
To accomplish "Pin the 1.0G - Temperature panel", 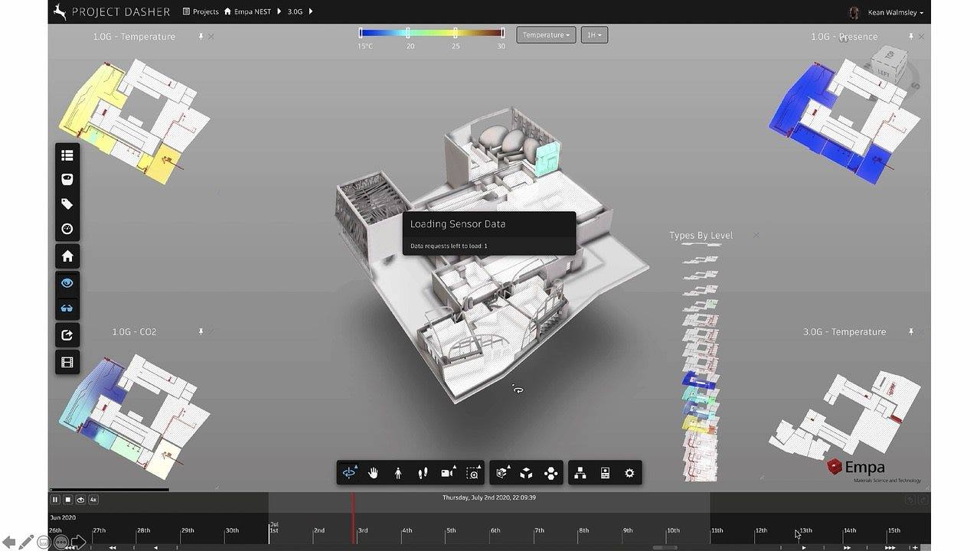I will pyautogui.click(x=201, y=36).
